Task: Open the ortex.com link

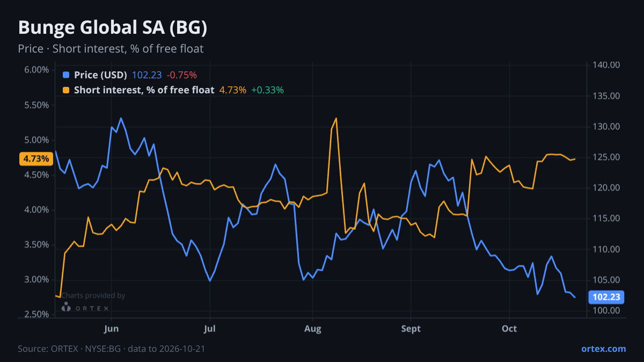Action: 603,349
